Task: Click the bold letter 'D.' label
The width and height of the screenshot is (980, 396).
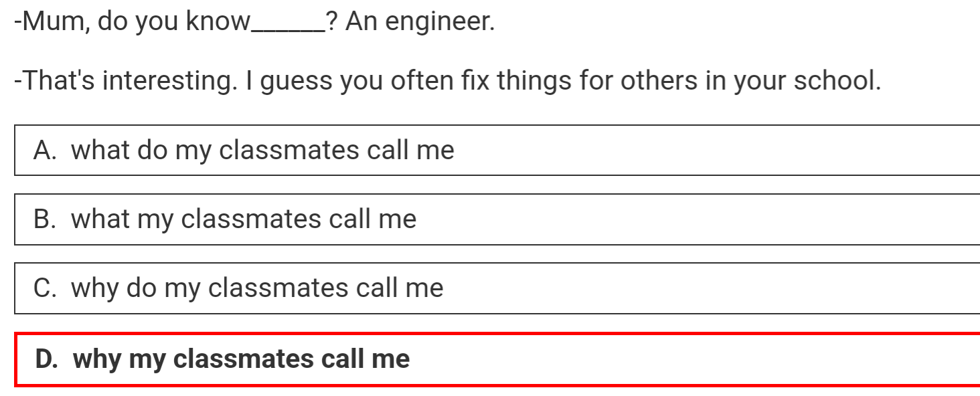Action: coord(47,359)
